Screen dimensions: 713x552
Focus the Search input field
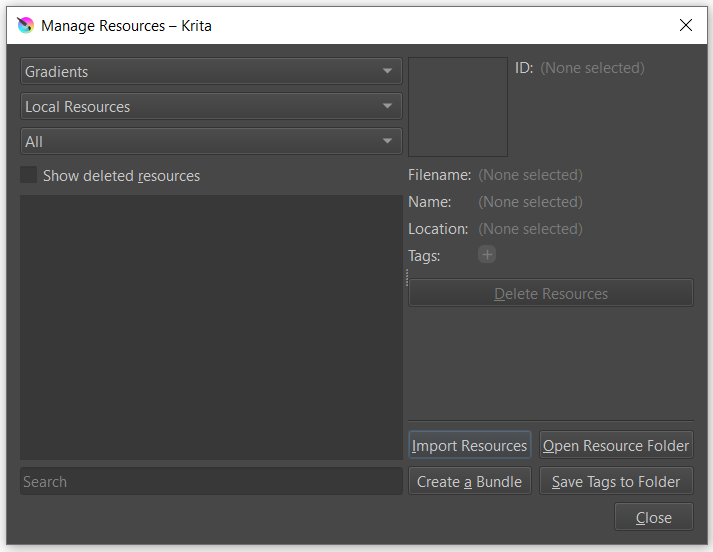tap(211, 482)
